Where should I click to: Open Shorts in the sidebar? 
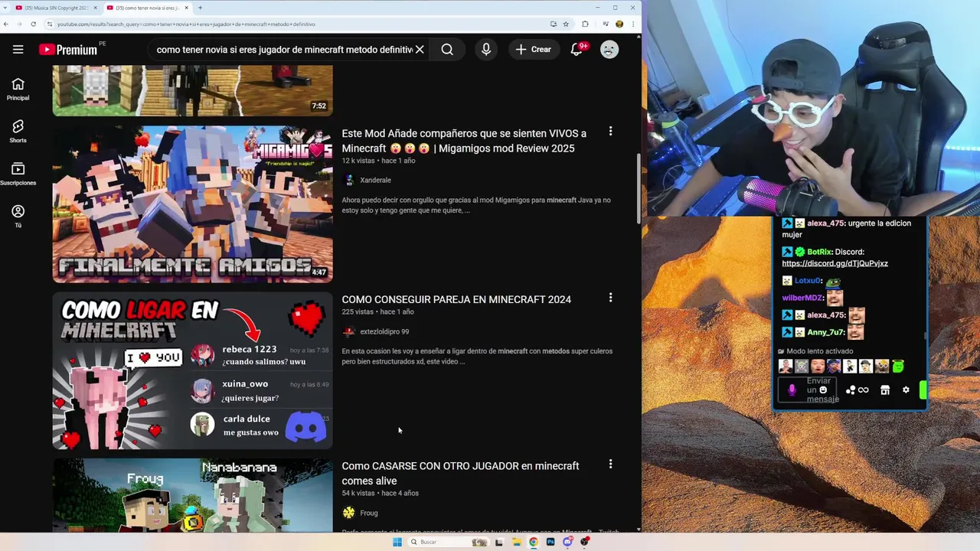18,132
